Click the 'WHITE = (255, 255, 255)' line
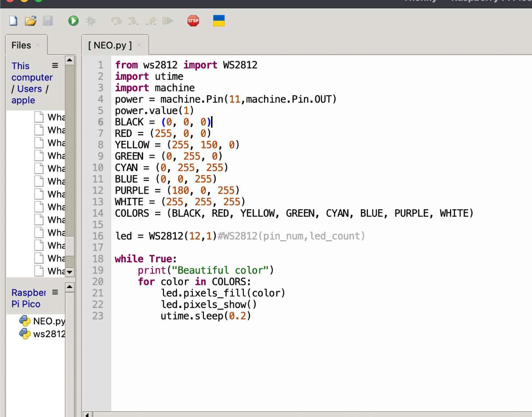This screenshot has width=532, height=417. (x=180, y=202)
